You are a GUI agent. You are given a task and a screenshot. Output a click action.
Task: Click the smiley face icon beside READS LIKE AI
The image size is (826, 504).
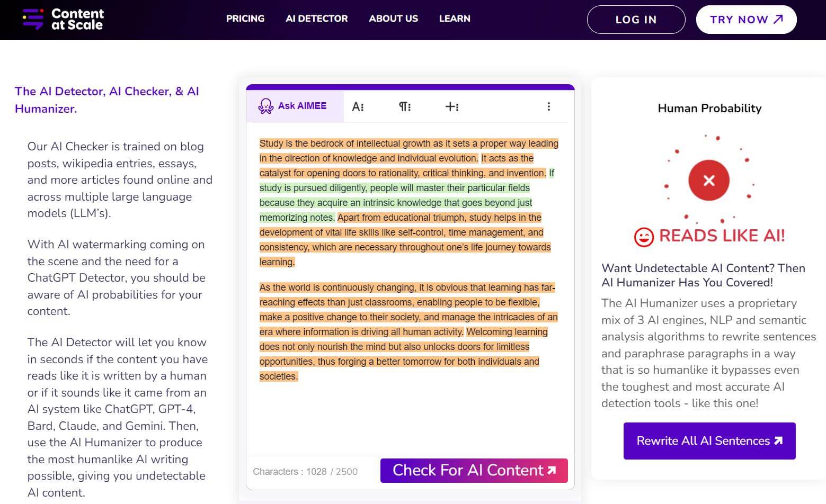(644, 237)
